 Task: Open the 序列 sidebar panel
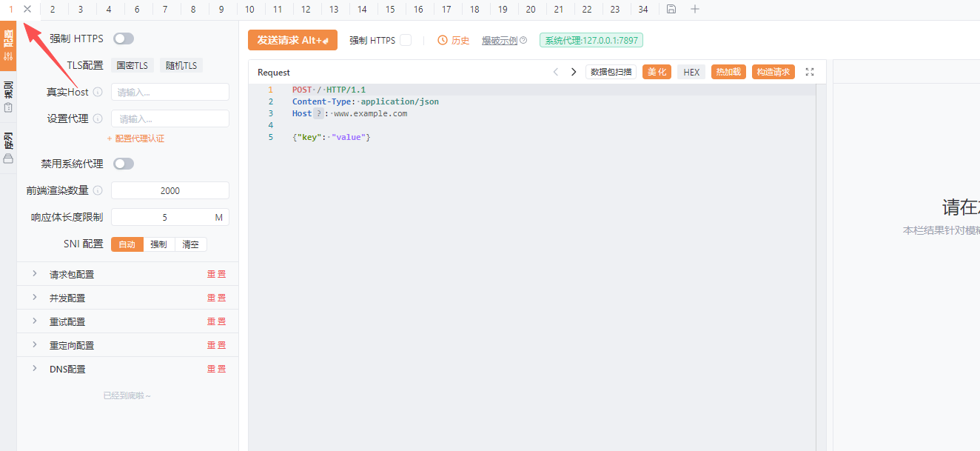coord(8,148)
